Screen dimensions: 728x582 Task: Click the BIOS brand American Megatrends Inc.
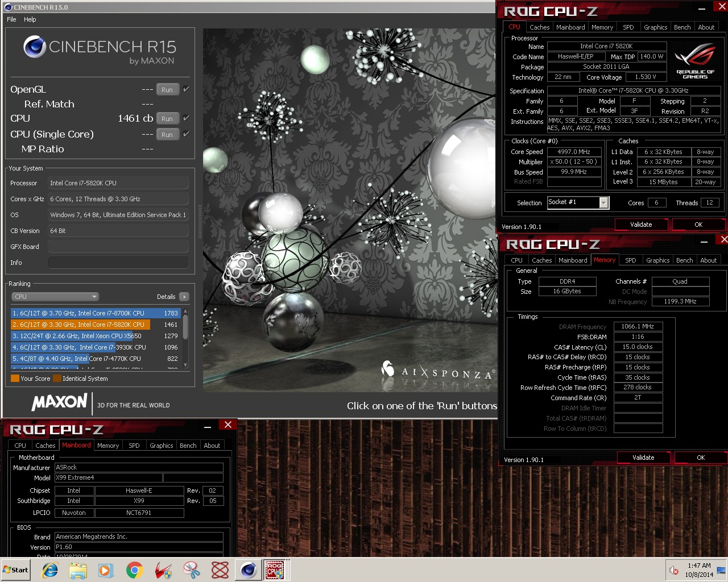point(139,537)
